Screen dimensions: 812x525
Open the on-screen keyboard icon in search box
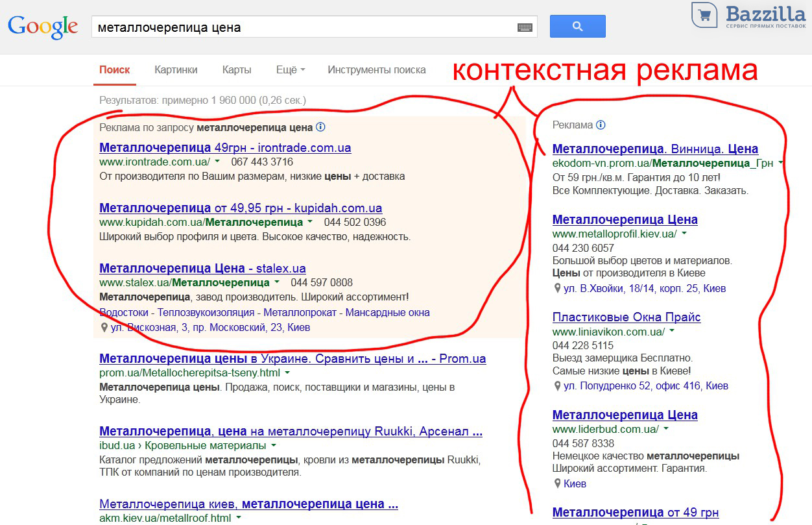(x=525, y=27)
